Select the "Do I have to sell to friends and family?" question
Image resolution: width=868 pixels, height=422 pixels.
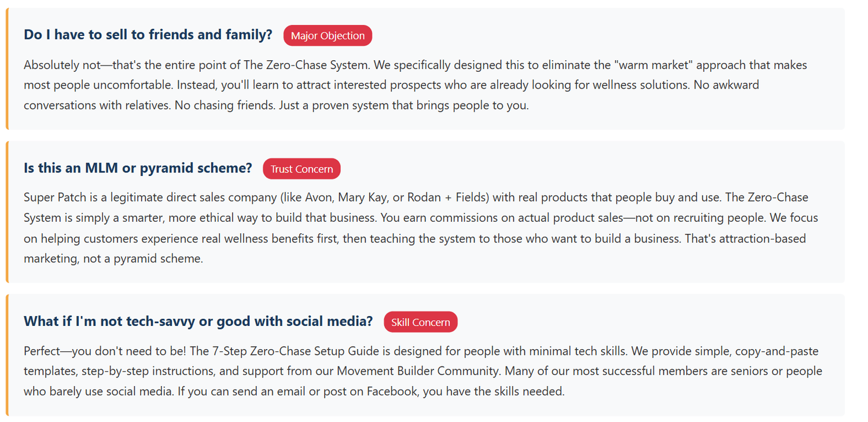point(148,35)
